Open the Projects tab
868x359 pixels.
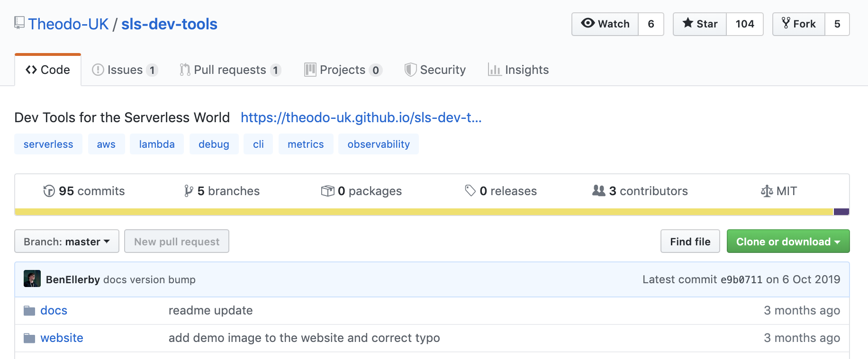pyautogui.click(x=343, y=70)
